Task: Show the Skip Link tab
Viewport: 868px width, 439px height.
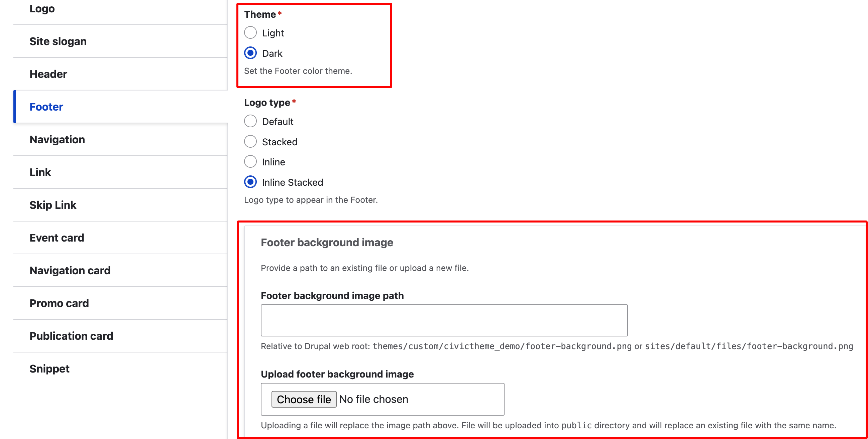Action: 53,205
